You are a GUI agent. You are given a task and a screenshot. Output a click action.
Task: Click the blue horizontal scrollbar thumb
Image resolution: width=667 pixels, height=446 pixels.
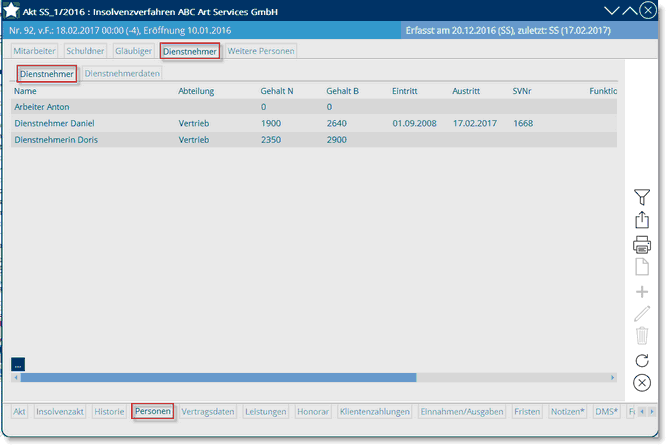tap(218, 378)
